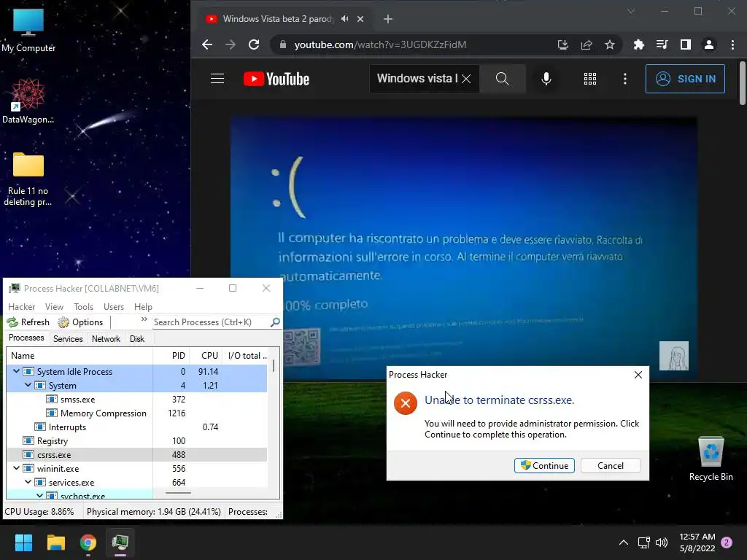Switch to Services tab
This screenshot has width=747, height=560.
click(68, 338)
